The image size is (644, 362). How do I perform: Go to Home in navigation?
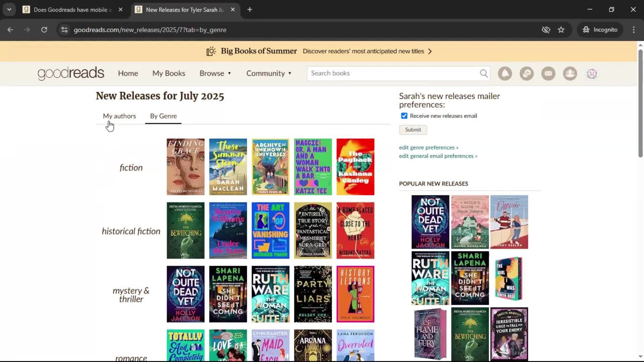[x=128, y=73]
